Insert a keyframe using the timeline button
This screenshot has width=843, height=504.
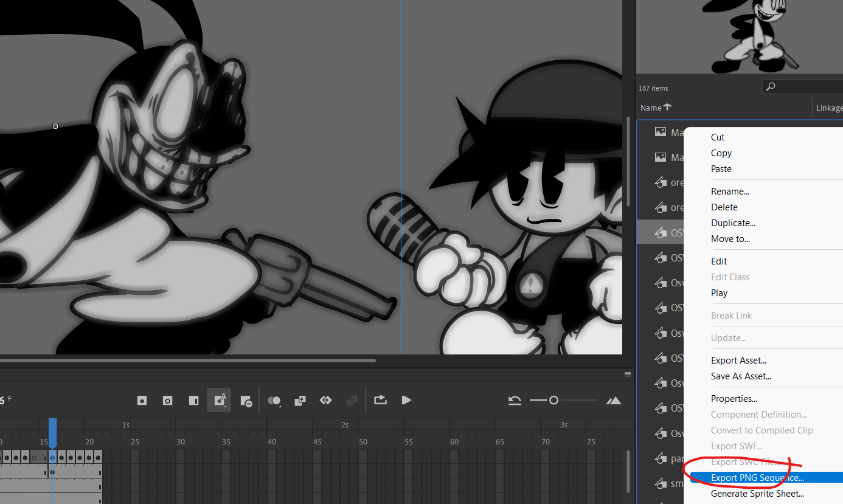click(x=142, y=401)
